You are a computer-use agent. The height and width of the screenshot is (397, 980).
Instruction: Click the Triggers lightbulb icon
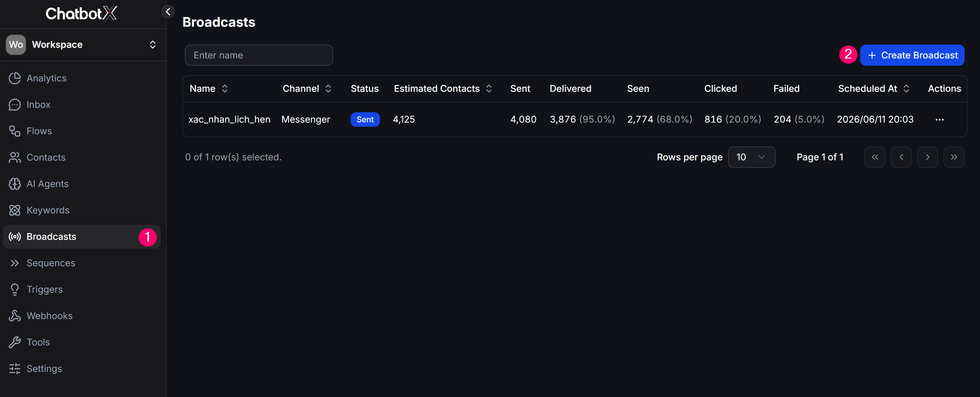[x=14, y=289]
